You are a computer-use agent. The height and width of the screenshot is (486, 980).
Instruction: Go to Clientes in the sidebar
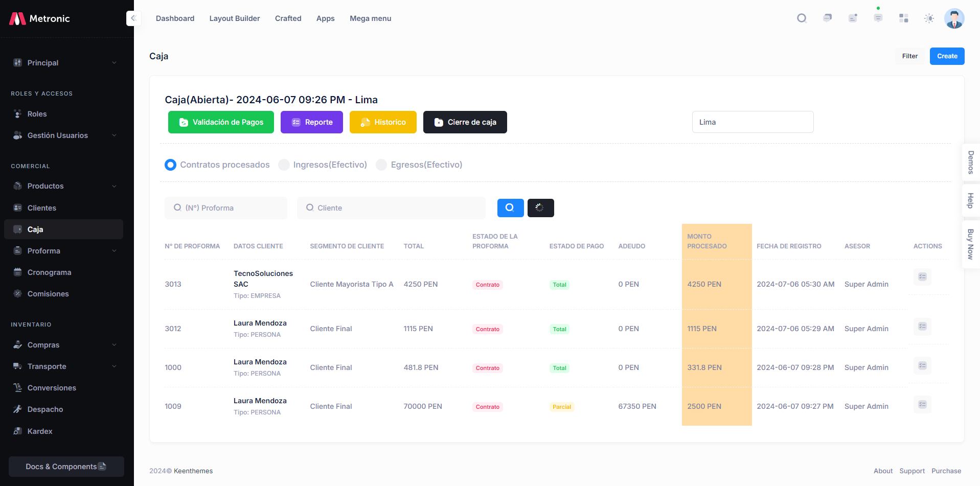pos(42,208)
